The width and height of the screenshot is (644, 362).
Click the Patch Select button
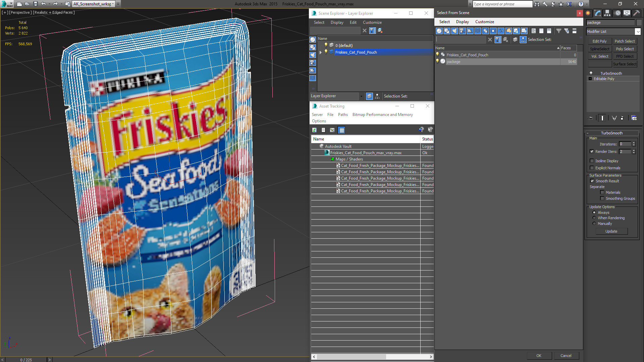pyautogui.click(x=625, y=41)
